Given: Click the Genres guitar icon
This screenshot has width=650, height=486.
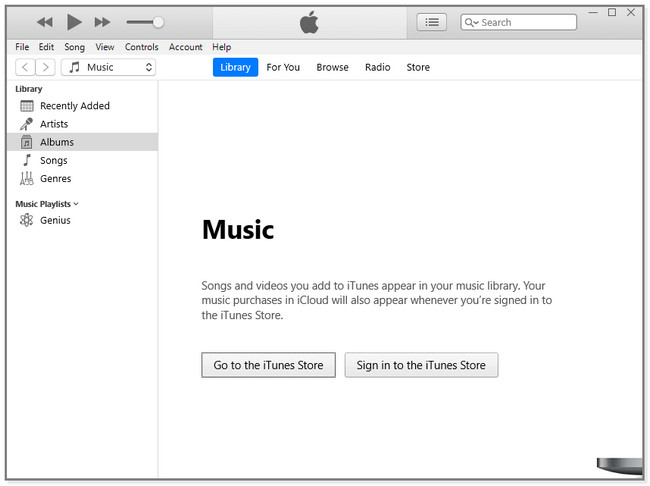Looking at the screenshot, I should [x=27, y=178].
